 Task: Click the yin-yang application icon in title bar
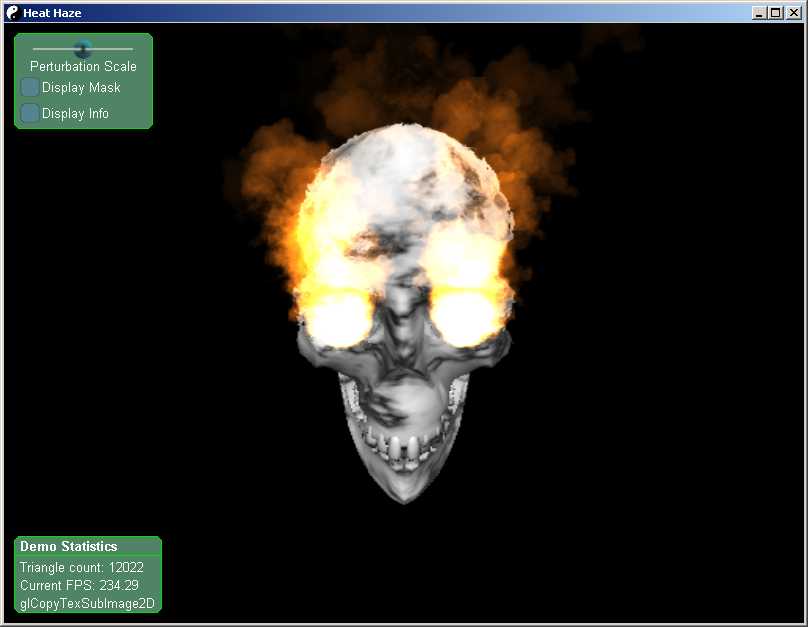coord(13,13)
